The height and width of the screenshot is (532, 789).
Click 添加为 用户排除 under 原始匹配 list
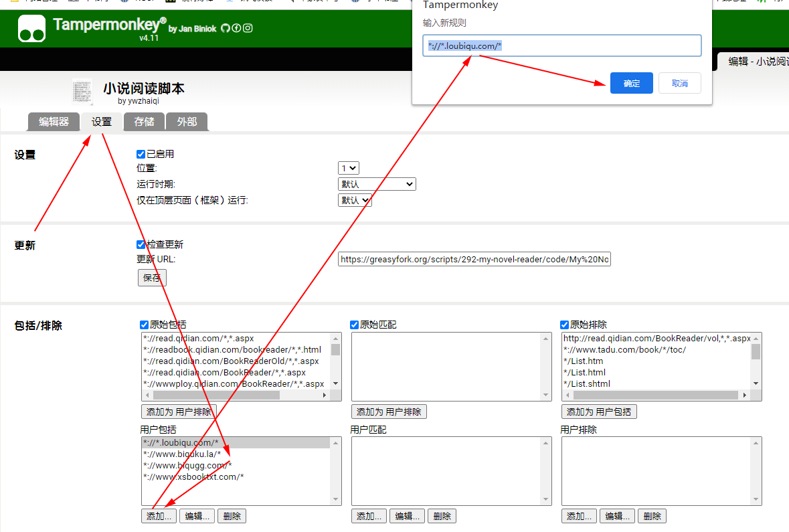tap(389, 412)
